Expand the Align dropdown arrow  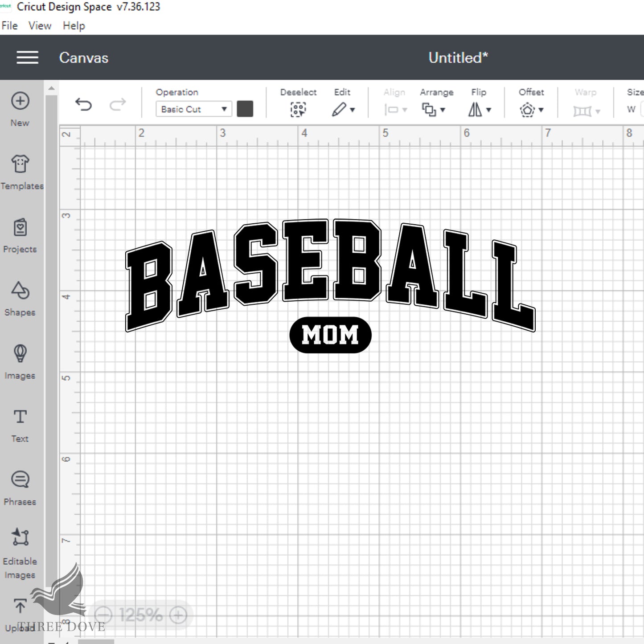(x=405, y=110)
